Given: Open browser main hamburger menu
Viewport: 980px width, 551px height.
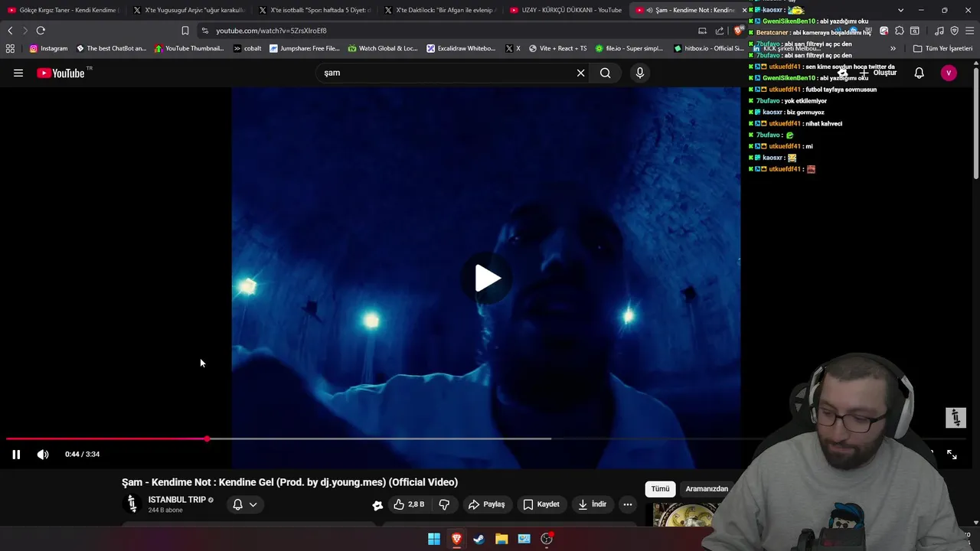Looking at the screenshot, I should (x=969, y=31).
